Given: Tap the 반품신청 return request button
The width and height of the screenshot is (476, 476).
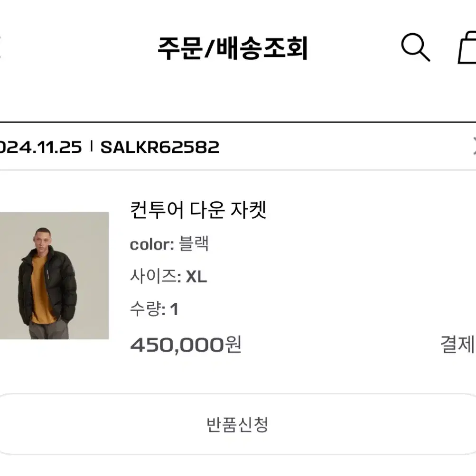Looking at the screenshot, I should pos(238,424).
